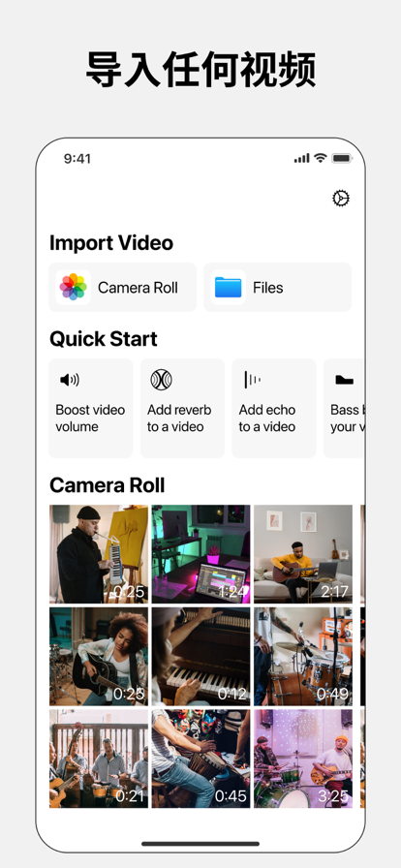
Task: Choose Boost video volume quick start
Action: pyautogui.click(x=91, y=409)
